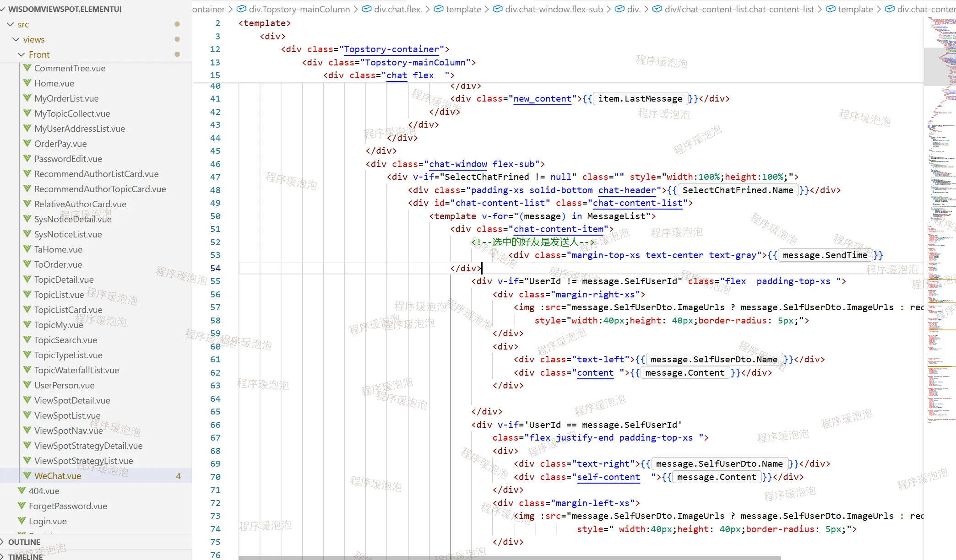This screenshot has height=560, width=956.
Task: Click the horizontal scrollbar at editor bottom
Action: click(509, 558)
